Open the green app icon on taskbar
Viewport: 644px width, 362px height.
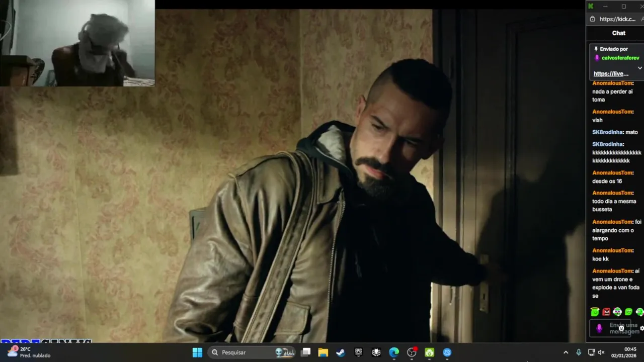429,352
